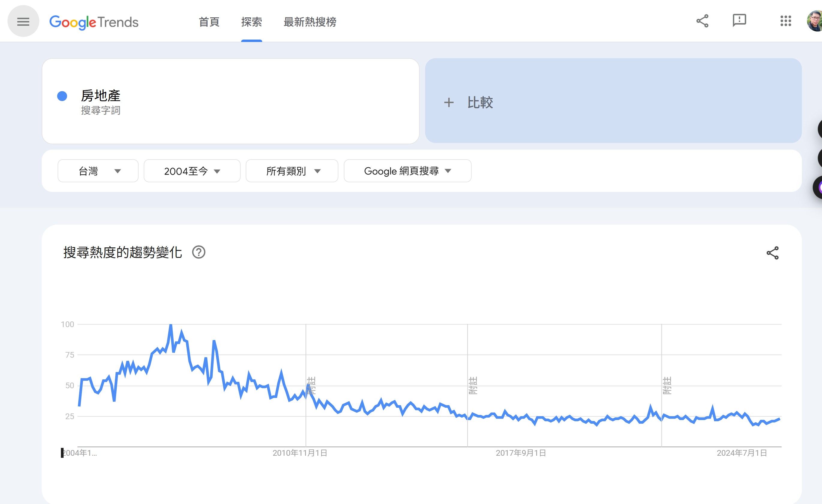Click the plus icon for 比較
Screen dimensions: 822x504
pyautogui.click(x=449, y=102)
